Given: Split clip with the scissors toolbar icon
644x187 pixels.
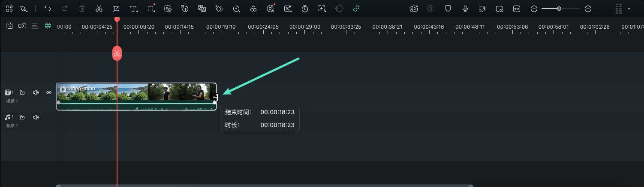Looking at the screenshot, I should tap(99, 9).
